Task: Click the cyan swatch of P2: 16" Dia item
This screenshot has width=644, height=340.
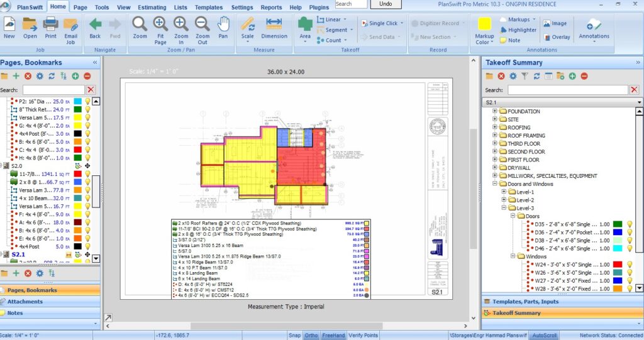Action: click(x=77, y=101)
